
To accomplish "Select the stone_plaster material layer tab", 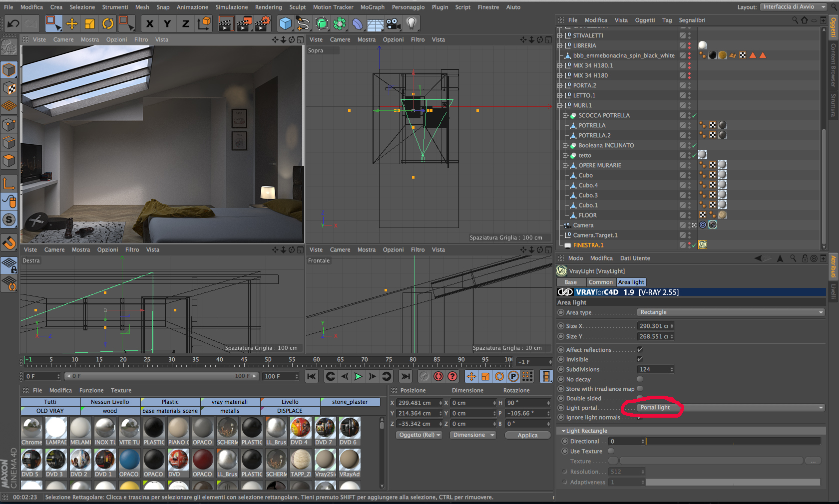I will click(350, 402).
